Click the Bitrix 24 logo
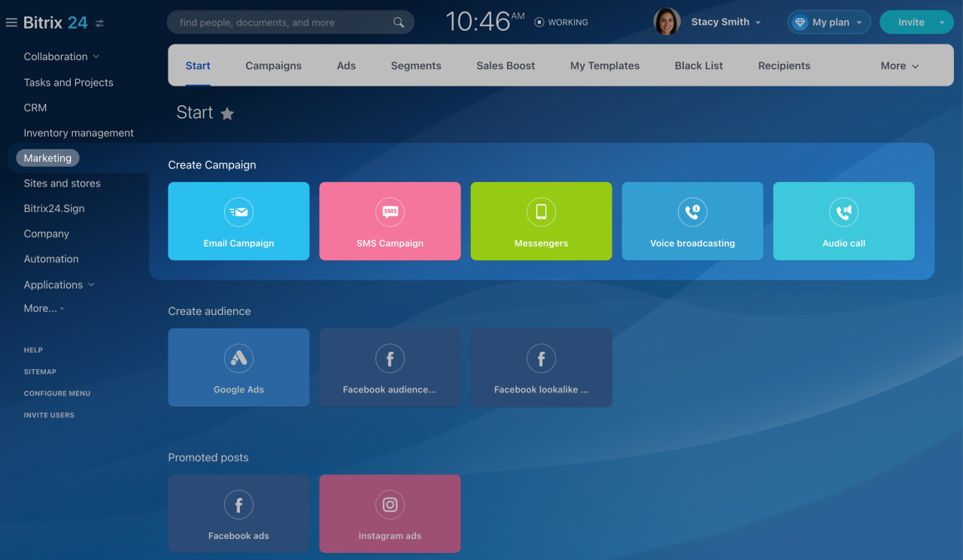 click(56, 23)
